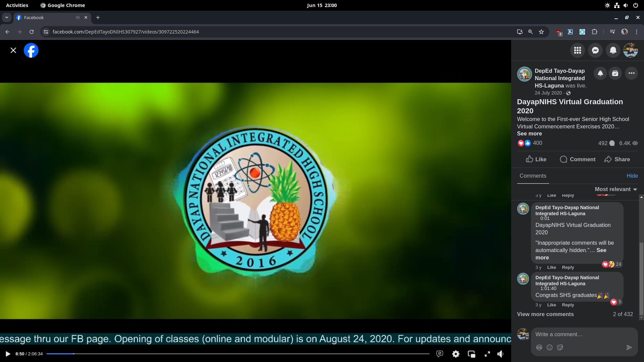Mute the video volume
The image size is (644, 362).
coord(500,354)
